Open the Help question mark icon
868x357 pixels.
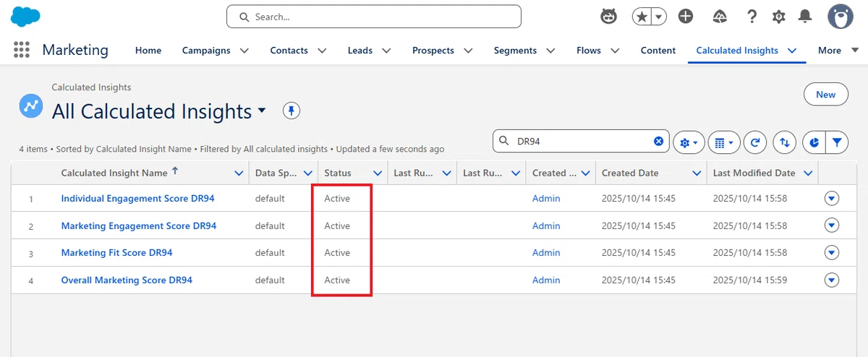coord(752,17)
